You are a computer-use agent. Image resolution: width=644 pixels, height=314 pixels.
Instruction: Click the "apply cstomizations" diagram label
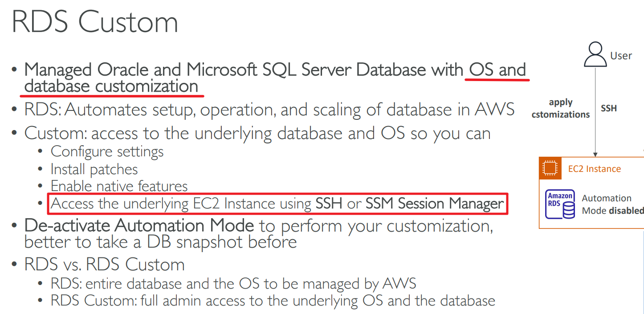(561, 108)
